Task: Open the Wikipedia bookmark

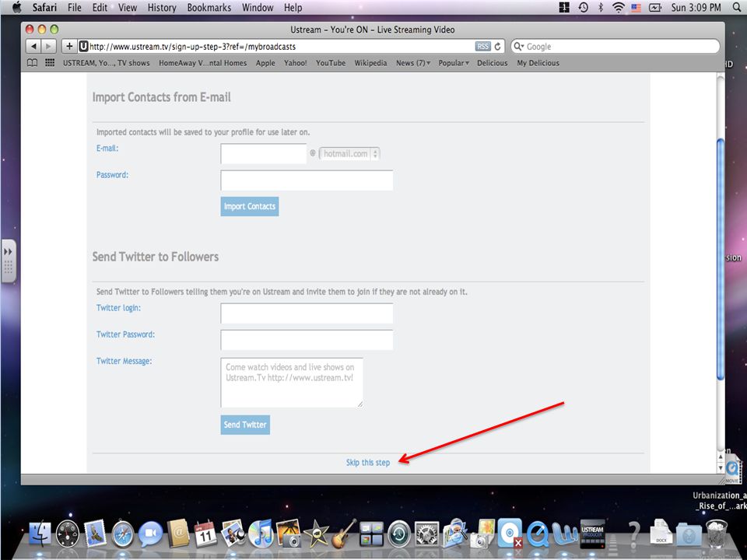Action: pos(370,63)
